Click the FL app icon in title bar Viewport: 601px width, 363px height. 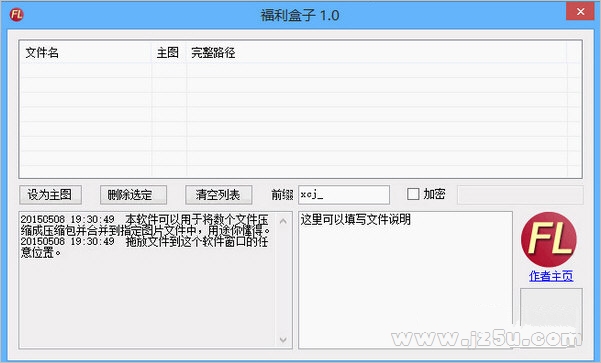[x=16, y=15]
